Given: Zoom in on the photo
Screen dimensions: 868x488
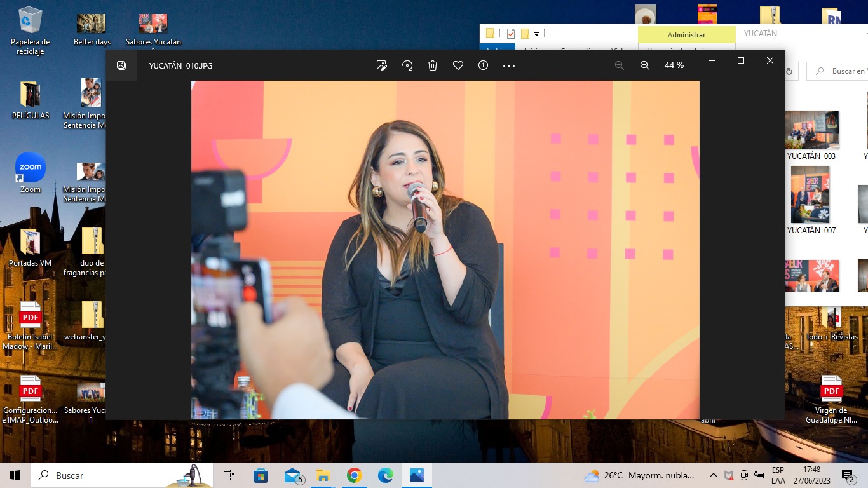Looking at the screenshot, I should coord(645,65).
